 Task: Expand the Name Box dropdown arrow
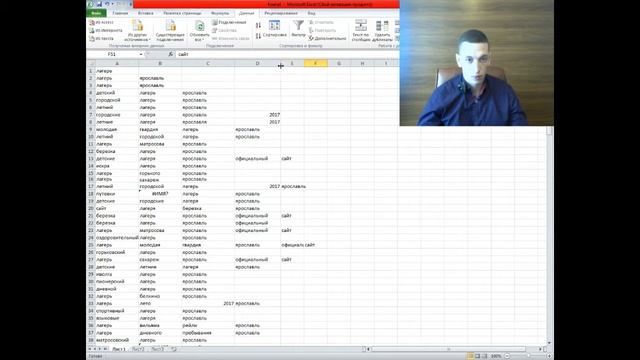pyautogui.click(x=141, y=54)
